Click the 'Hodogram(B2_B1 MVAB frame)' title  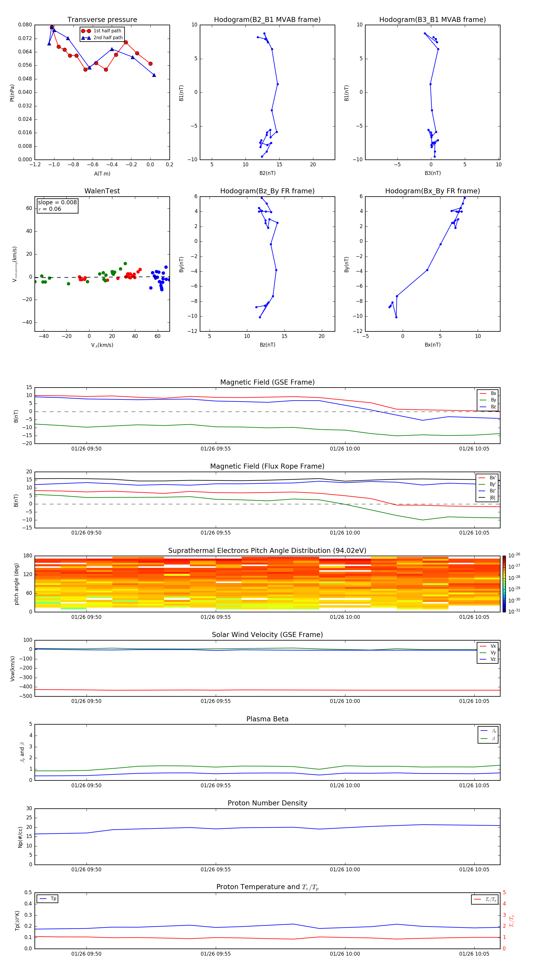tap(267, 20)
